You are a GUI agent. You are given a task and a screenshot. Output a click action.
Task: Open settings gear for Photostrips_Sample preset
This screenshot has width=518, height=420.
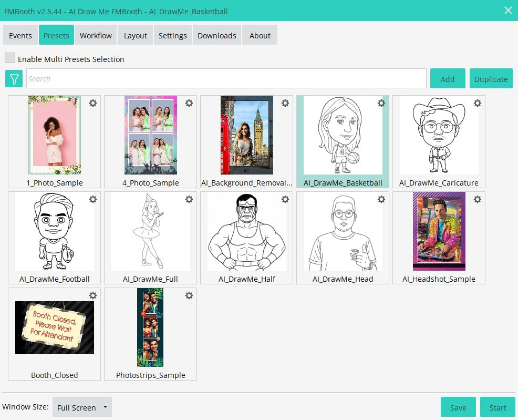click(189, 295)
